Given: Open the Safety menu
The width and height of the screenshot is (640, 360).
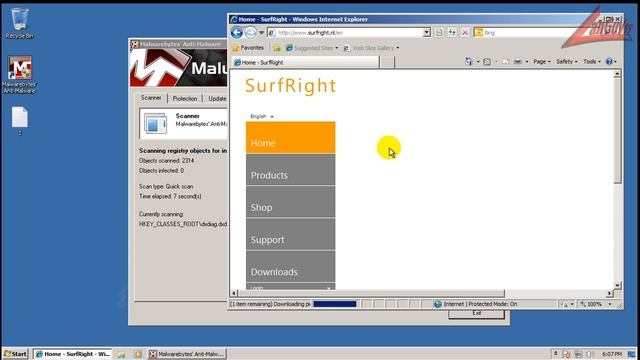Looking at the screenshot, I should click(567, 62).
